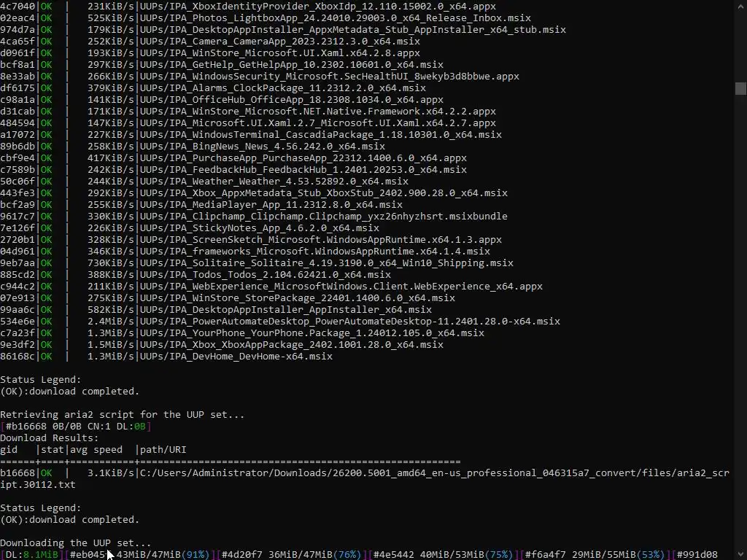Click the Camera_CameraApp_2023.2312.3.0 file path
The image size is (747, 560).
pos(280,42)
